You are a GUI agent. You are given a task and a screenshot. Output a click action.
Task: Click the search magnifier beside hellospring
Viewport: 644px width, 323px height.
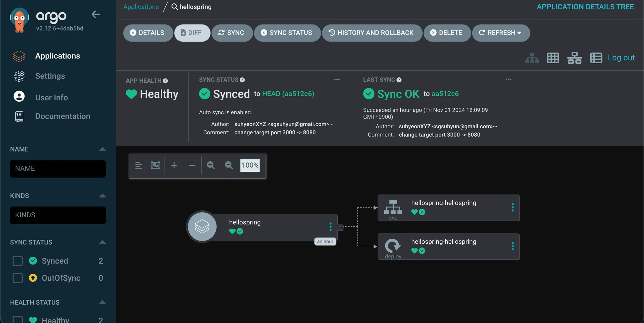click(175, 7)
